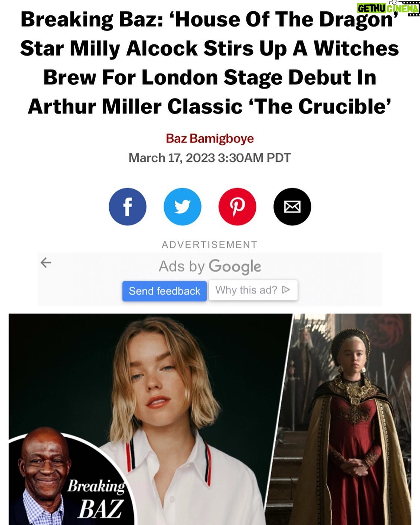Image resolution: width=420 pixels, height=525 pixels.
Task: Share article on Twitter
Action: [182, 206]
